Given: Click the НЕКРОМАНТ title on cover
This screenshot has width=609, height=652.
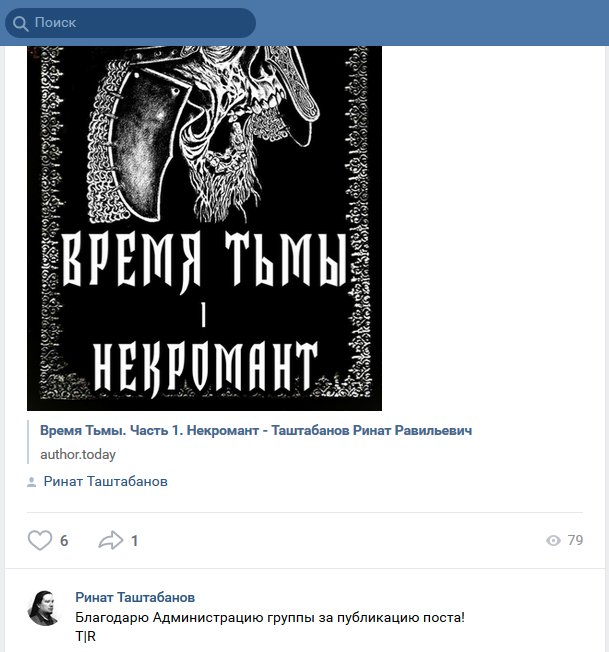Looking at the screenshot, I should coord(205,368).
